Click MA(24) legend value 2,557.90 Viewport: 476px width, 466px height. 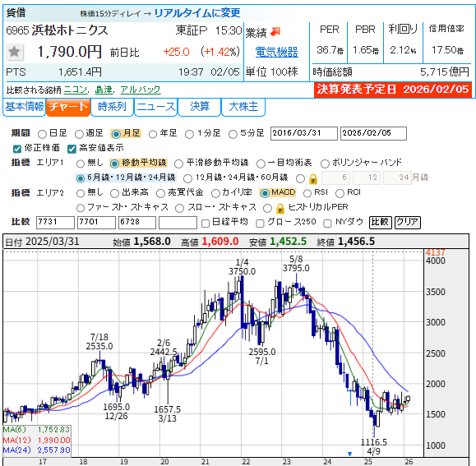(x=54, y=450)
